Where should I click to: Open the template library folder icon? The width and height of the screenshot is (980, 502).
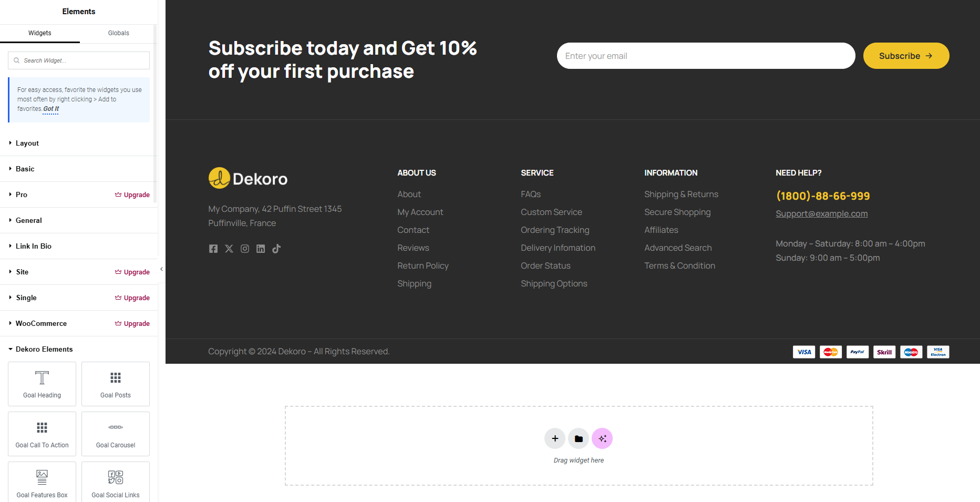click(579, 438)
